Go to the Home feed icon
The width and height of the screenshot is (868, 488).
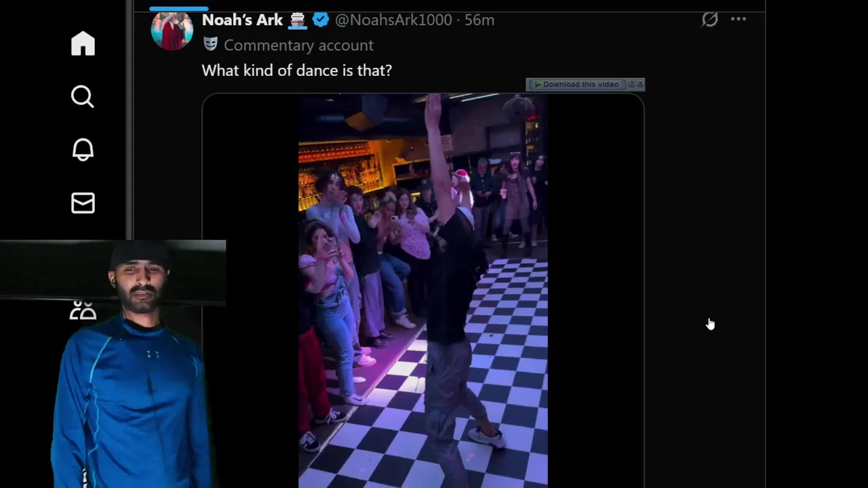[x=83, y=43]
